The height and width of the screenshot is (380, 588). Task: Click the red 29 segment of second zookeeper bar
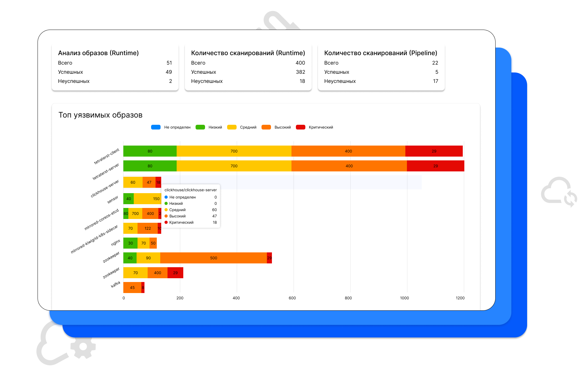175,273
